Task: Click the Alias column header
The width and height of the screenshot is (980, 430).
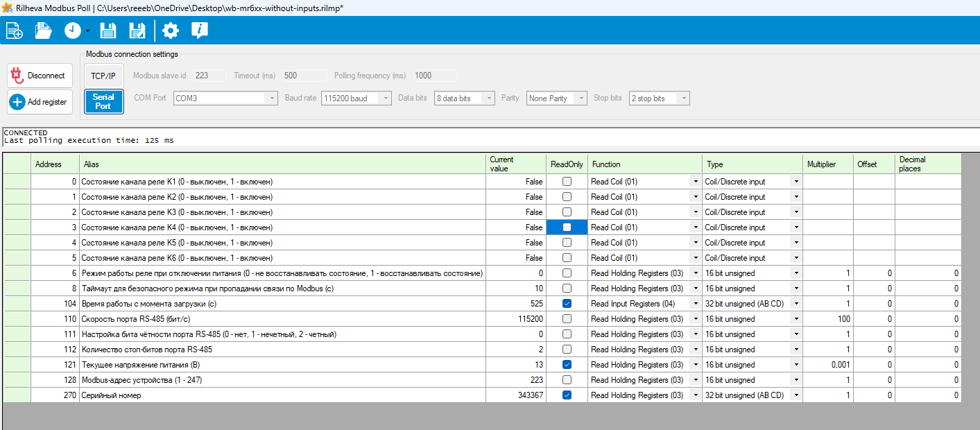Action: [x=92, y=164]
